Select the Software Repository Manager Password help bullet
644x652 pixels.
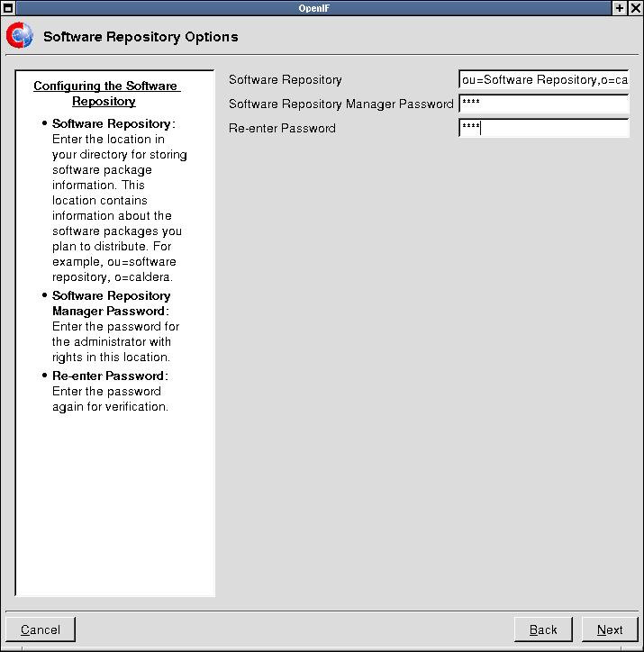111,303
